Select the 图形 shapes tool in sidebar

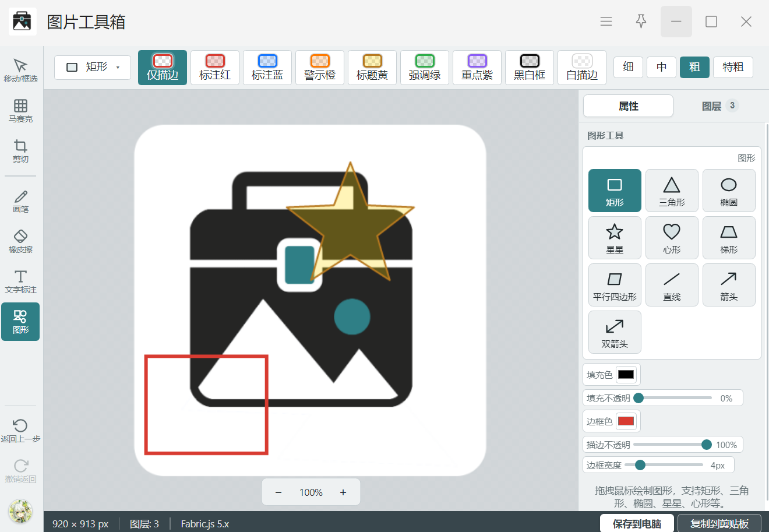coord(20,322)
